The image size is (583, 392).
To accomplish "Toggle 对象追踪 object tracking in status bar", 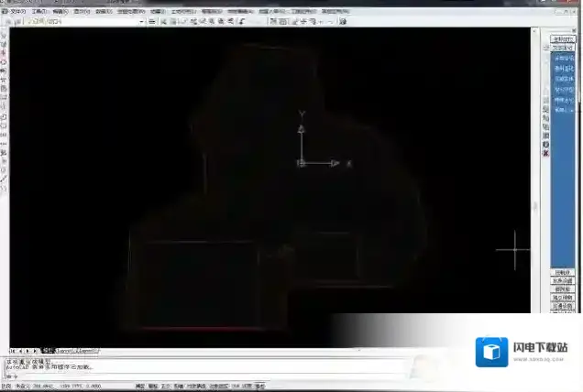I will (x=219, y=387).
